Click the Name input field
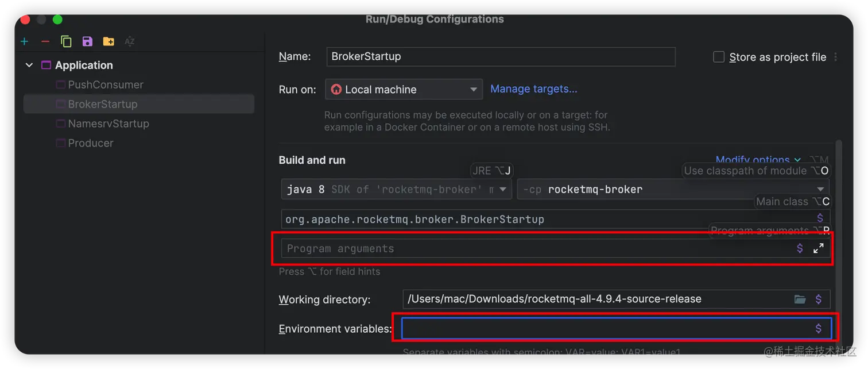 click(x=501, y=56)
